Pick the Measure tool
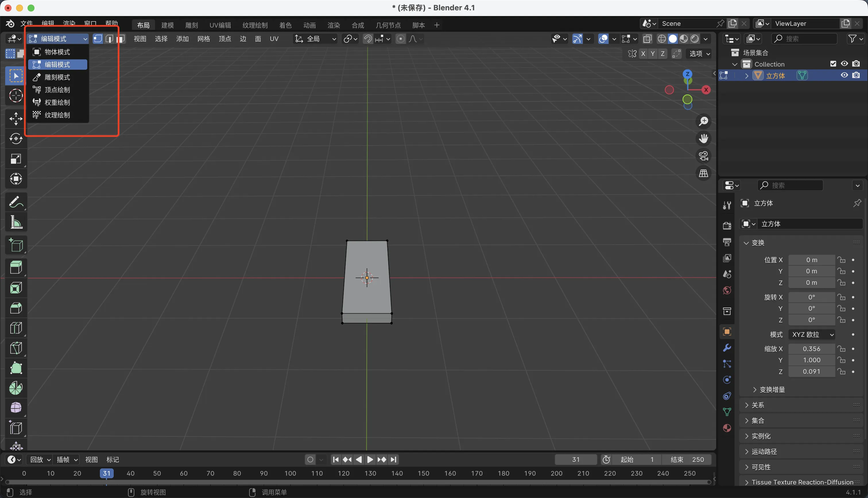 coord(16,222)
